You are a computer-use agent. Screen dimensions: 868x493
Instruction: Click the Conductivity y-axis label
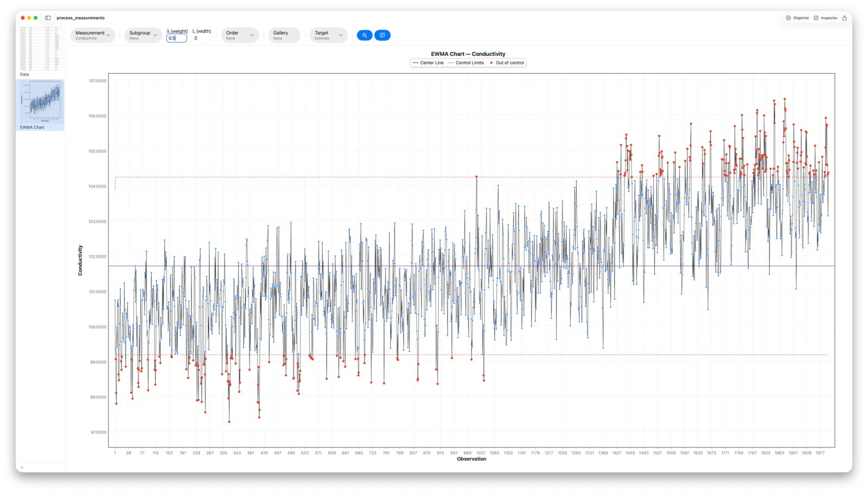(80, 260)
